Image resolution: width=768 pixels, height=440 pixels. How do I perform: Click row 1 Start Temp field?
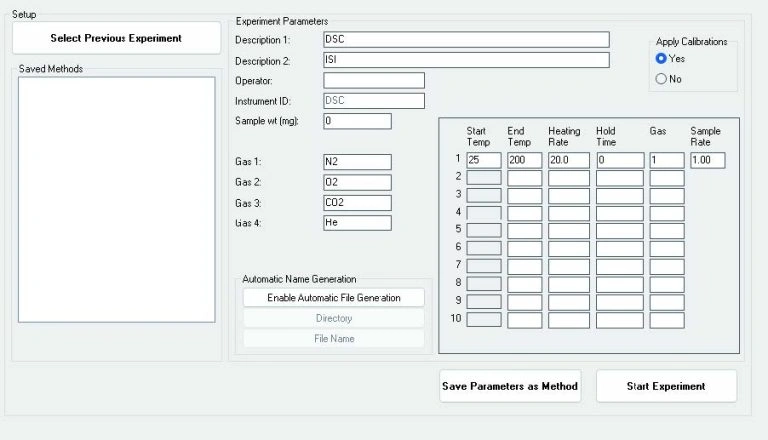484,160
